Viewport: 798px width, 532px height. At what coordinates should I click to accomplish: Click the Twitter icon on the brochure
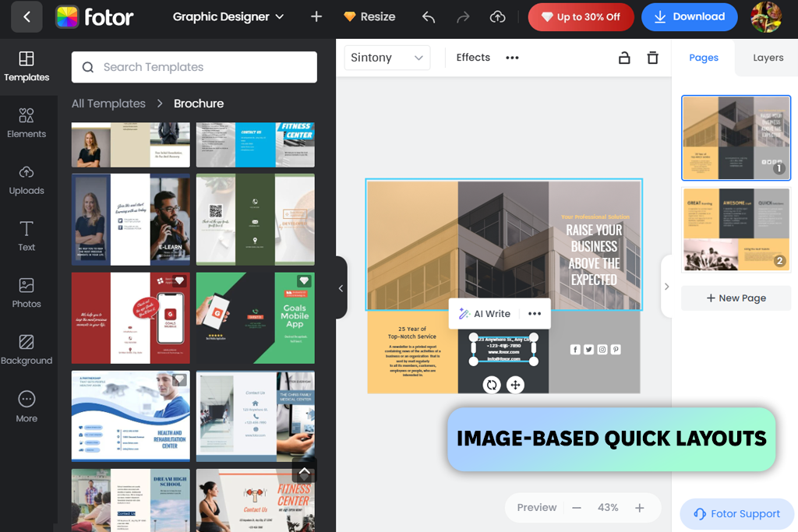click(x=589, y=350)
